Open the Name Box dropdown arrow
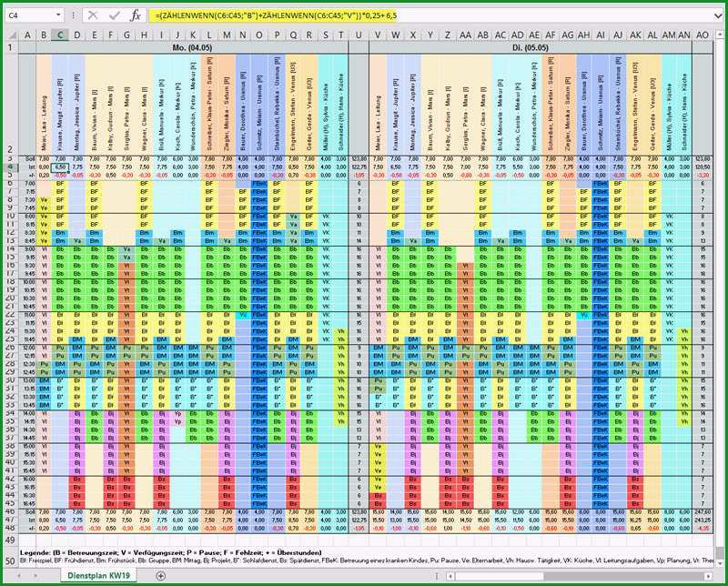 tap(58, 15)
